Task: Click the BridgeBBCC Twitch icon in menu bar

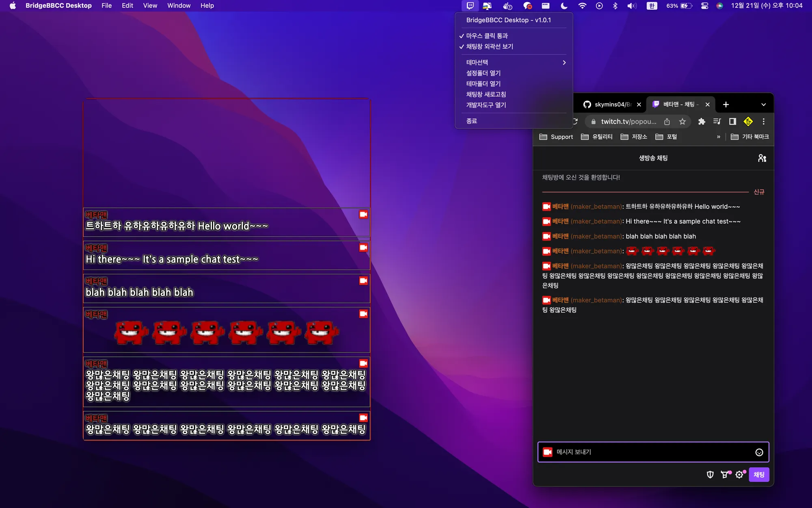Action: coord(470,6)
